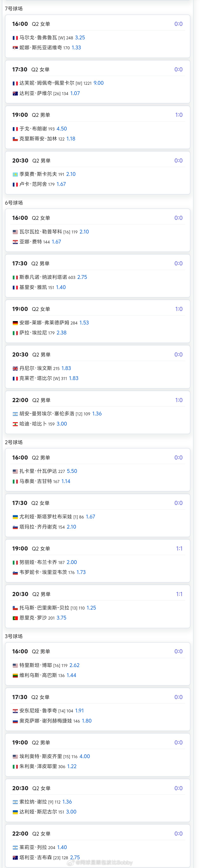Click the 1:1 score of 努丽娅·布兰卡乔 match
Screen dimensions: 200x868
point(179,549)
